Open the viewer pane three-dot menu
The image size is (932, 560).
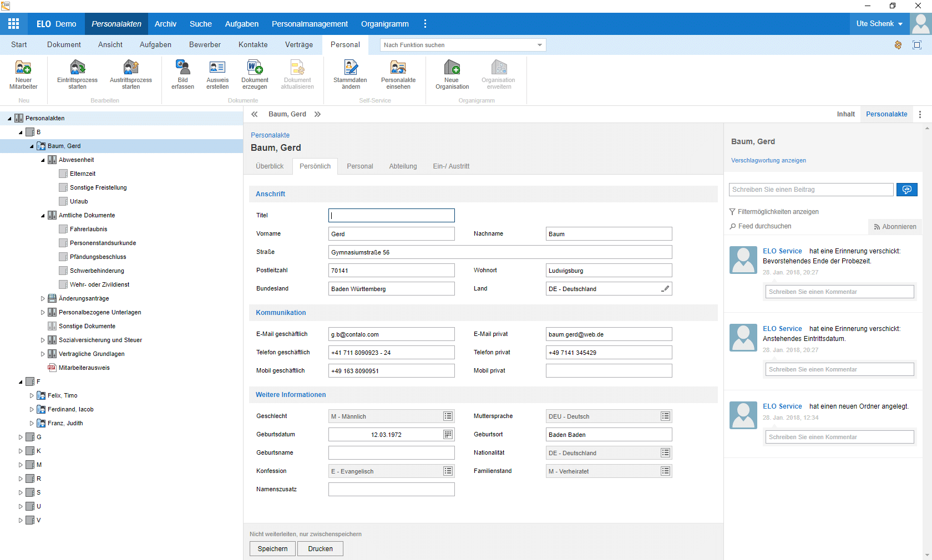pos(920,114)
